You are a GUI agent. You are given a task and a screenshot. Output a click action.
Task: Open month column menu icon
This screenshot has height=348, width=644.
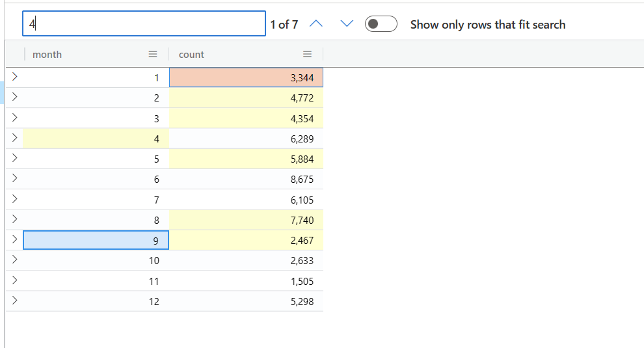[x=153, y=54]
